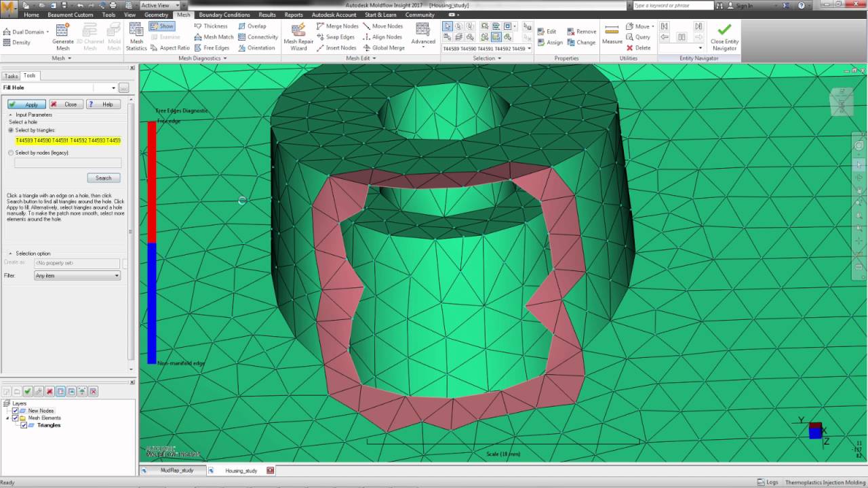Select the Merge Nodes tool
The height and width of the screenshot is (488, 868).
pyautogui.click(x=337, y=26)
